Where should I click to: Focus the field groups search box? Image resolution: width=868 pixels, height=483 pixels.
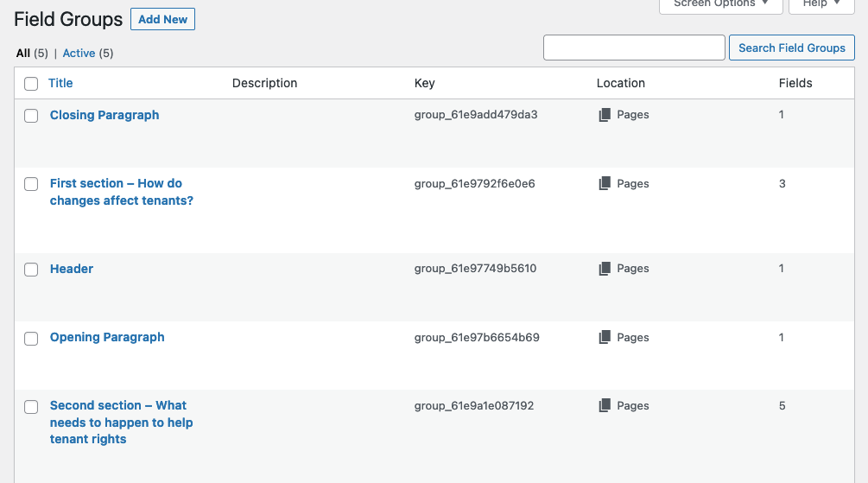coord(634,48)
